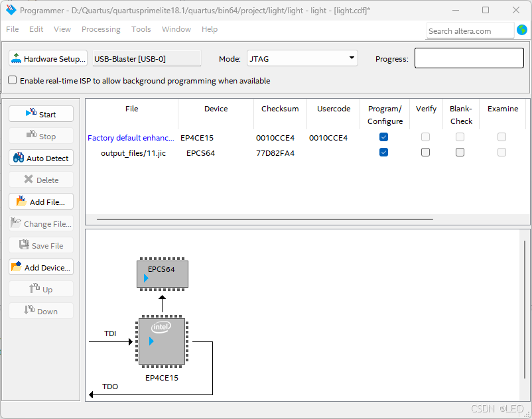The height and width of the screenshot is (419, 532).
Task: Click the TDO label in chain diagram
Action: pyautogui.click(x=110, y=387)
